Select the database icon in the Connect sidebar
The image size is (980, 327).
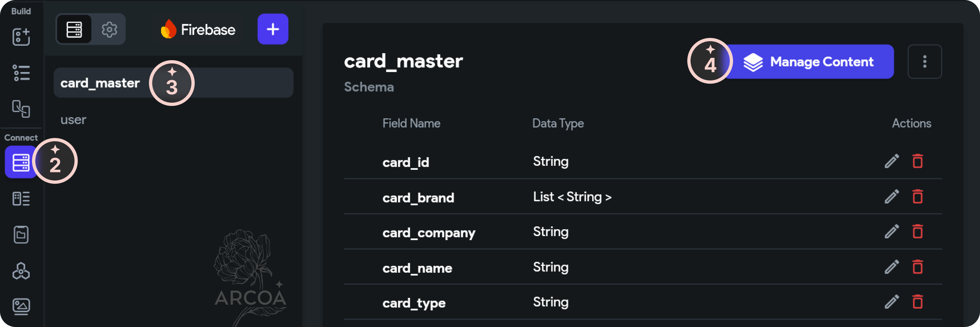[x=21, y=162]
